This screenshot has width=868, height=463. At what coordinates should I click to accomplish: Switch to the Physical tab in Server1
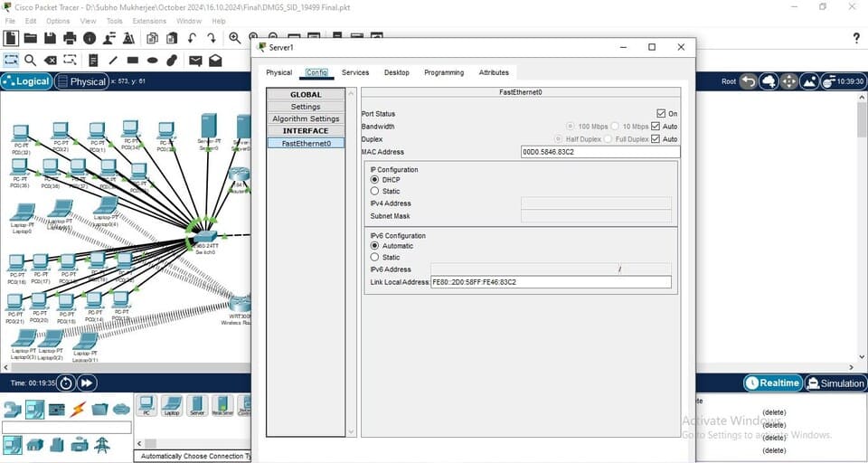tap(279, 72)
